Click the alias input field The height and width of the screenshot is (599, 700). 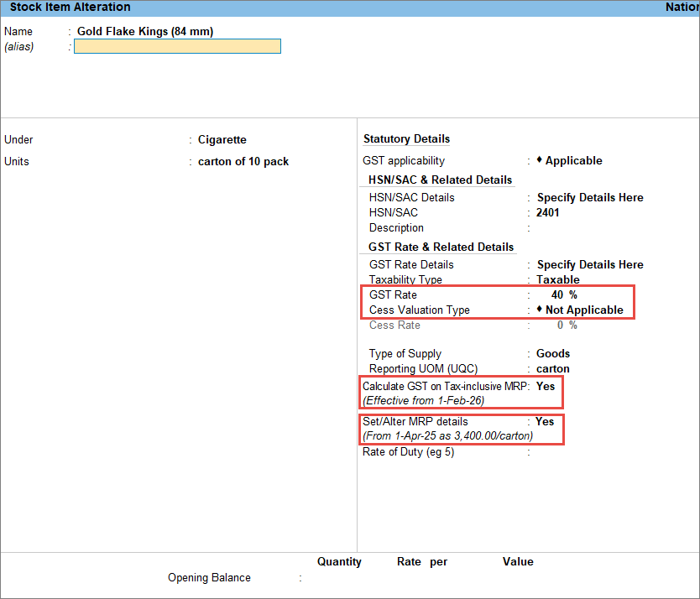click(177, 47)
